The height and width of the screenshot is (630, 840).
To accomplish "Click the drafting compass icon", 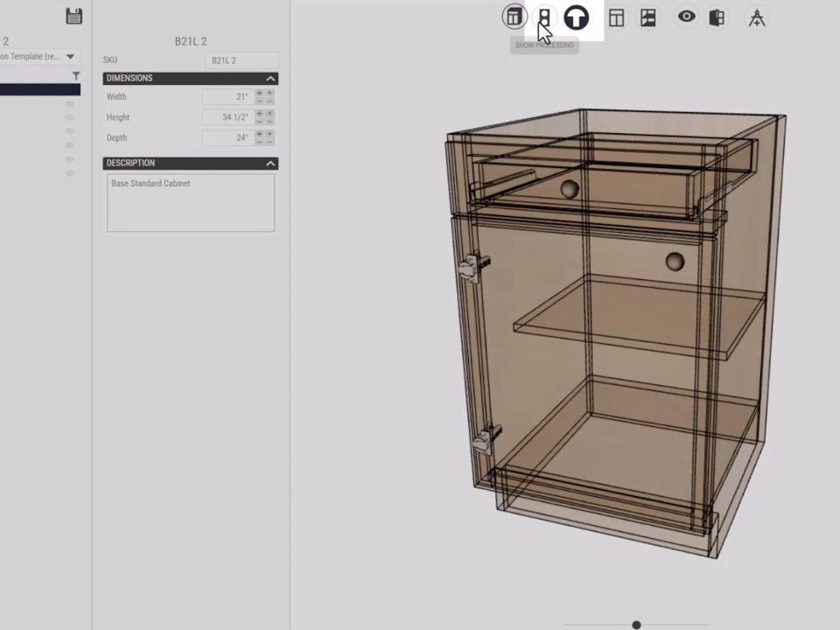I will pyautogui.click(x=757, y=17).
